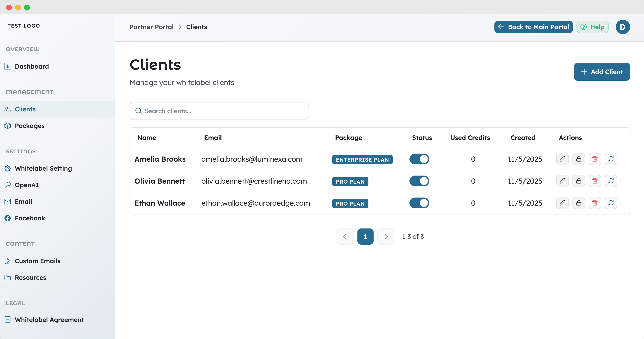Click lock icon in Olivia Bennett row
This screenshot has height=339, width=644.
coord(579,181)
